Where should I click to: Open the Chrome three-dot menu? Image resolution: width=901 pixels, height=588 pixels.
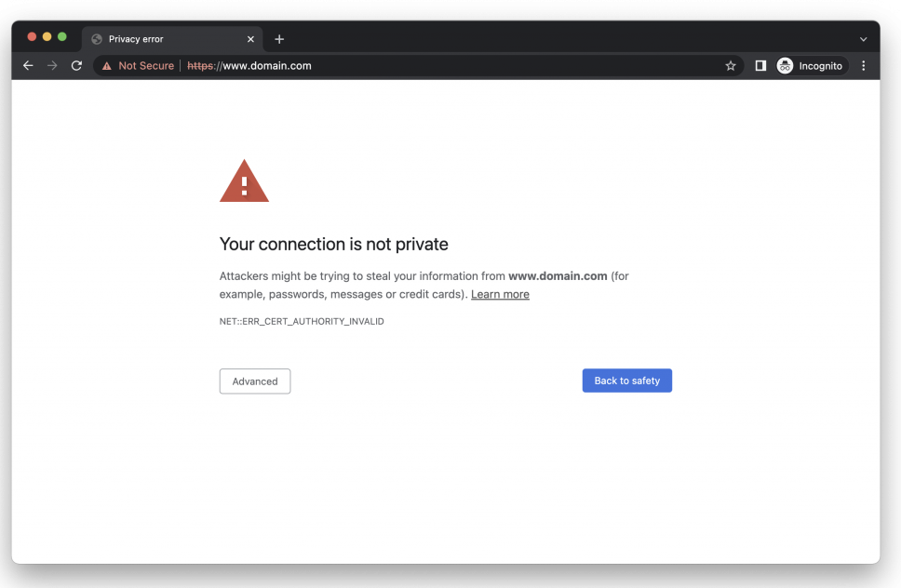pos(864,65)
